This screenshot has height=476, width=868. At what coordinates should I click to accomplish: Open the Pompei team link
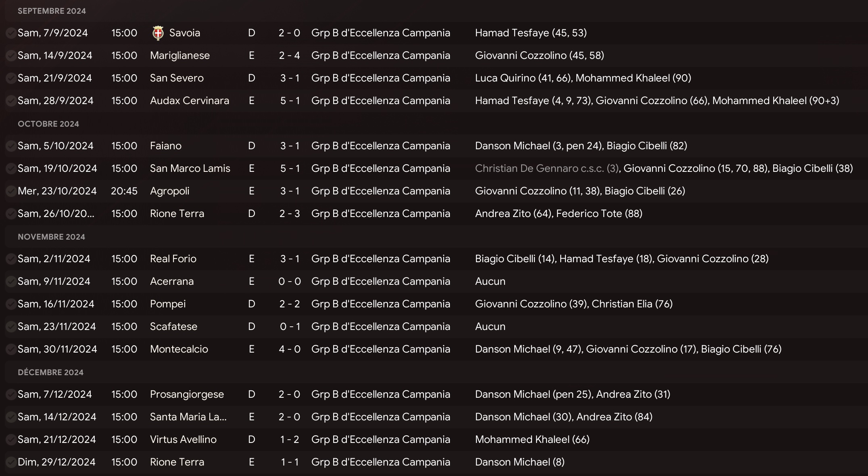pyautogui.click(x=168, y=304)
